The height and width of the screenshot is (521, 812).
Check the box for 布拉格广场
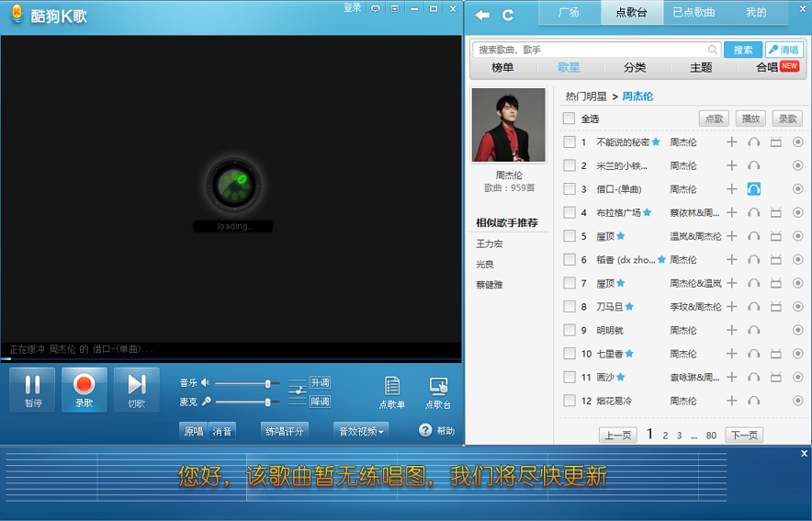pyautogui.click(x=570, y=212)
